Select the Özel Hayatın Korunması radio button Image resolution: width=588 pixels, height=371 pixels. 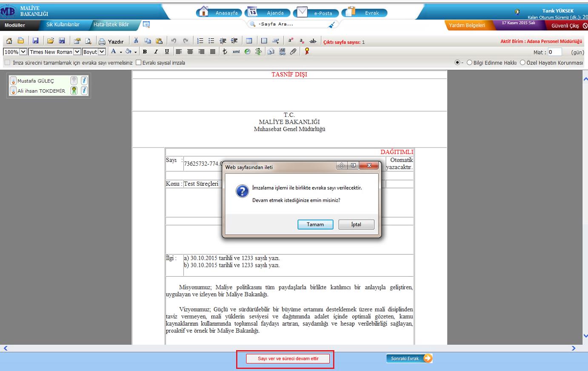[x=522, y=62]
